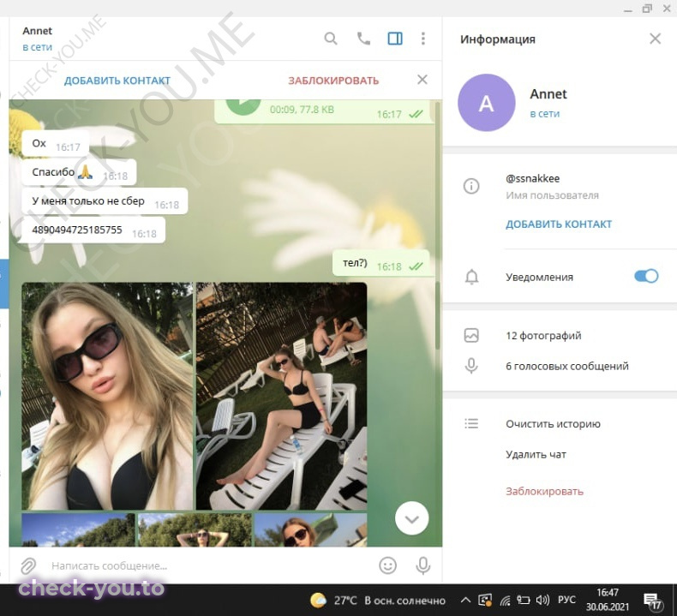Select message 'У меня только не сбер'
The width and height of the screenshot is (677, 616).
[x=105, y=201]
